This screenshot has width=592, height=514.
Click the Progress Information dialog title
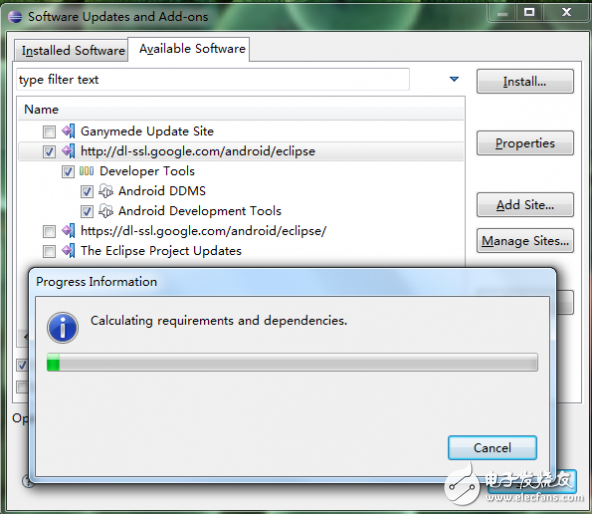(96, 282)
